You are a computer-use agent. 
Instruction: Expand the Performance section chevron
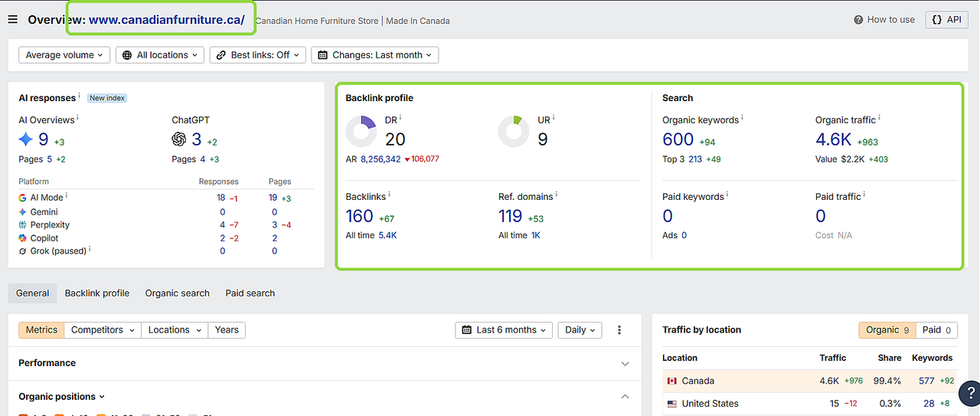pos(625,364)
